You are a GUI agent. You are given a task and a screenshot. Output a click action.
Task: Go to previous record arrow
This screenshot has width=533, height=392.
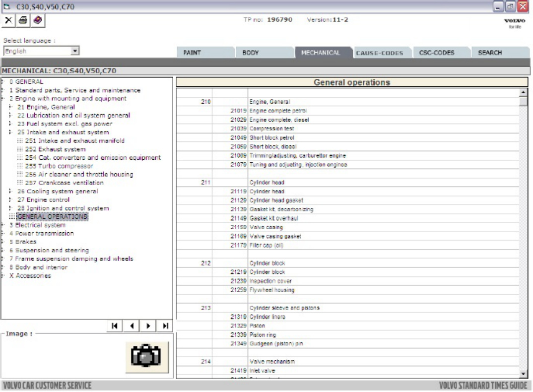(x=132, y=326)
